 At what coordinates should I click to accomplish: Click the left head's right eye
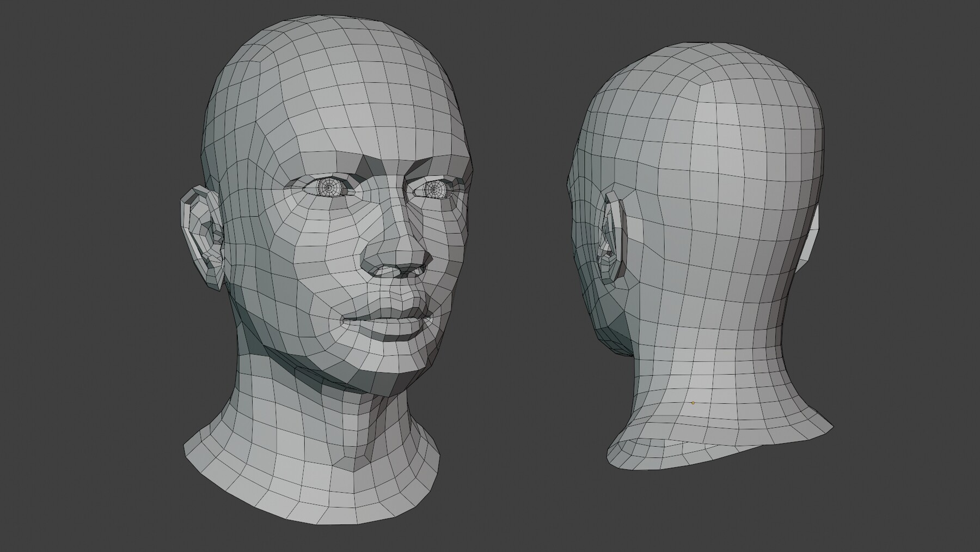(436, 189)
